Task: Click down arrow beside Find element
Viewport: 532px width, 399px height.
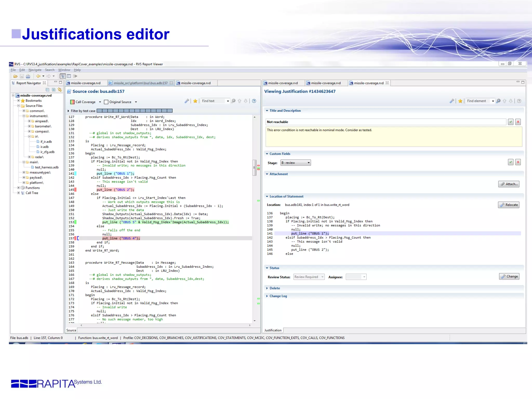Action: [x=511, y=101]
